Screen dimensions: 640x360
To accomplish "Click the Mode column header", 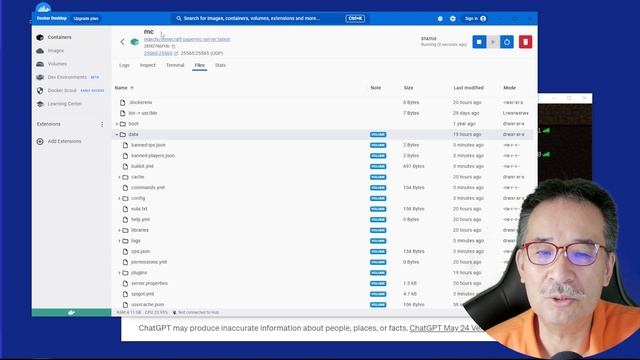I will coord(509,88).
